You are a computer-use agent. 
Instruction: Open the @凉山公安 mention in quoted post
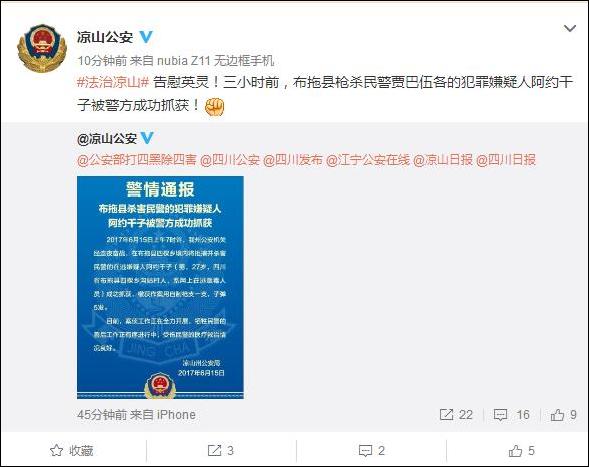click(107, 139)
